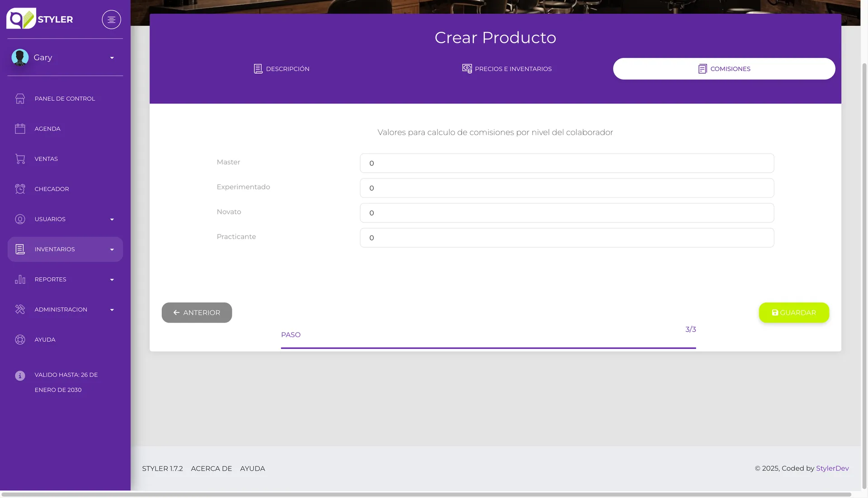Expand the Reportes submenu arrow
Image resolution: width=868 pixels, height=498 pixels.
tap(112, 280)
